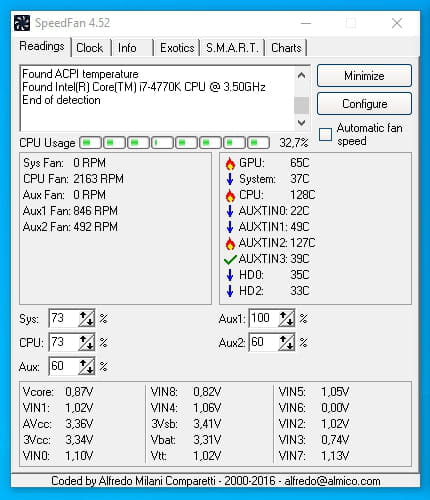Image resolution: width=430 pixels, height=500 pixels.
Task: Click the down arrow icon beside System temperature
Action: 230,179
